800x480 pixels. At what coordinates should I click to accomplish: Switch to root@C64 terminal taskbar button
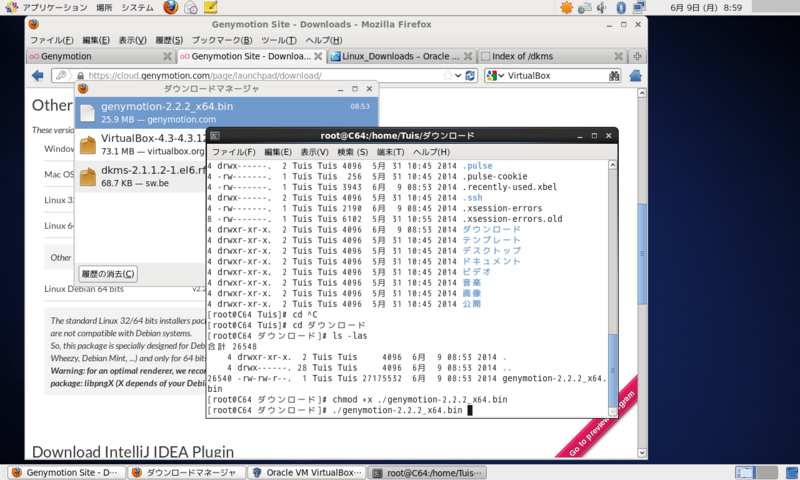428,473
